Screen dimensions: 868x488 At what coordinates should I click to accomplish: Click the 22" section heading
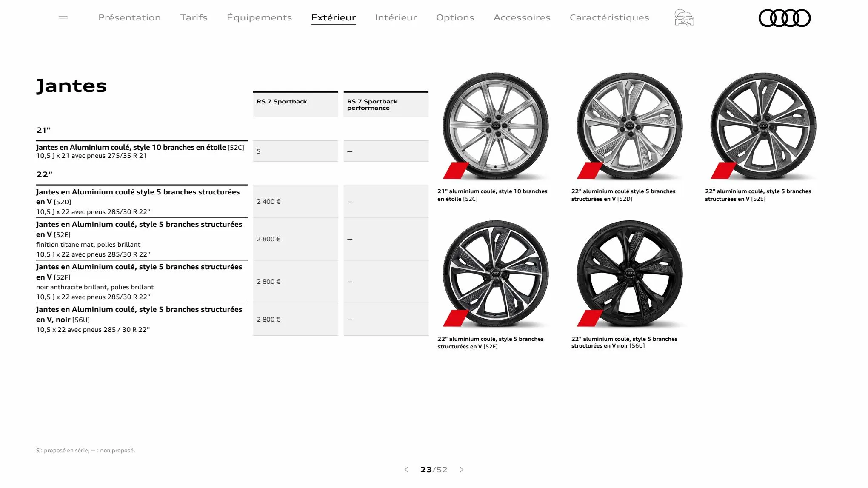44,174
